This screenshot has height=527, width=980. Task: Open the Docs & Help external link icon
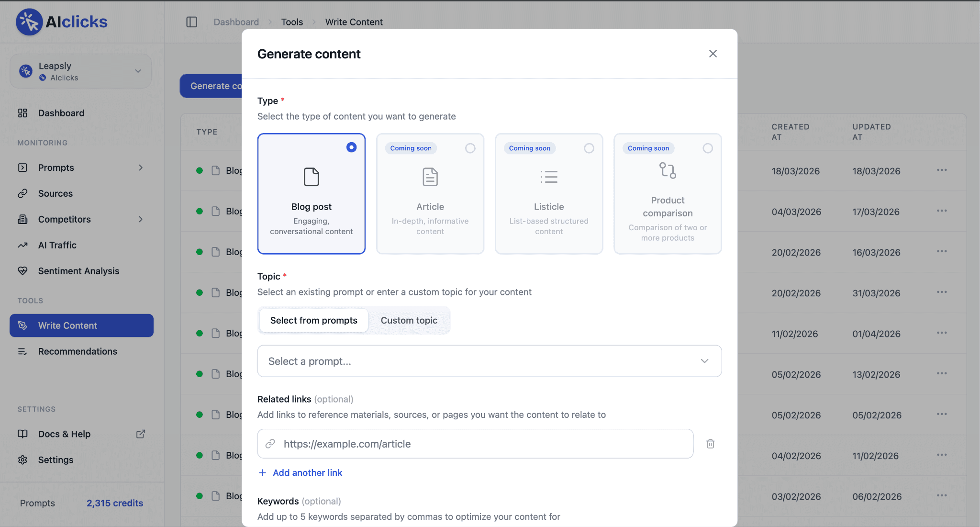click(x=141, y=434)
